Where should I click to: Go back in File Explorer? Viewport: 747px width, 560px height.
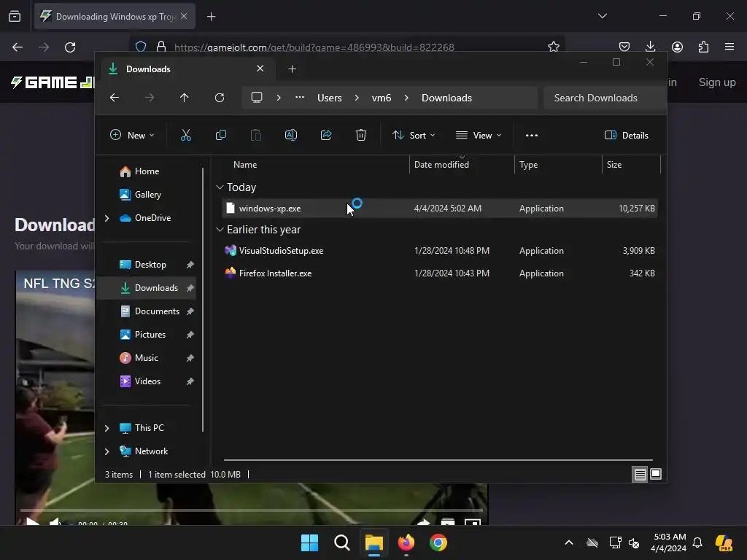click(x=115, y=98)
